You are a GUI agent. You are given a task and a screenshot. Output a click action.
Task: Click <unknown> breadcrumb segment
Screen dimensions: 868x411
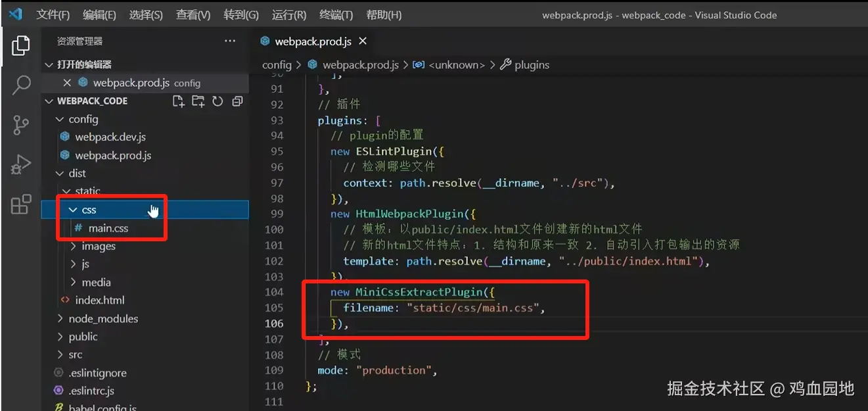coord(457,64)
